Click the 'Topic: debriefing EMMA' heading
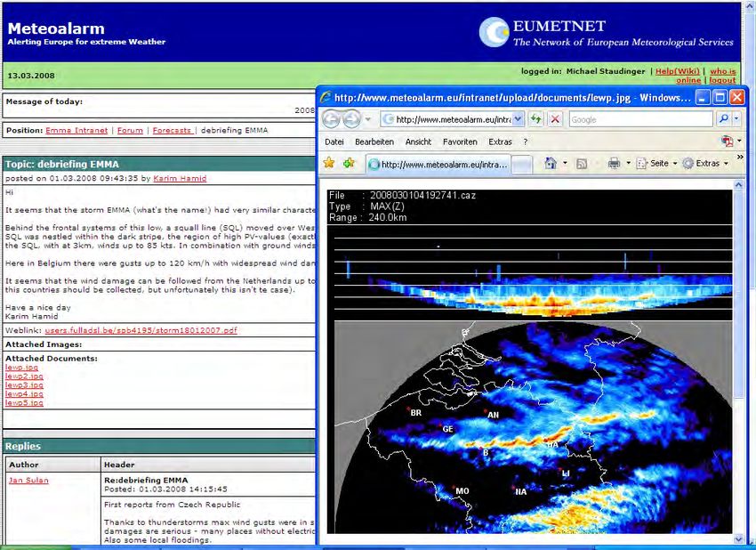 tap(61, 164)
